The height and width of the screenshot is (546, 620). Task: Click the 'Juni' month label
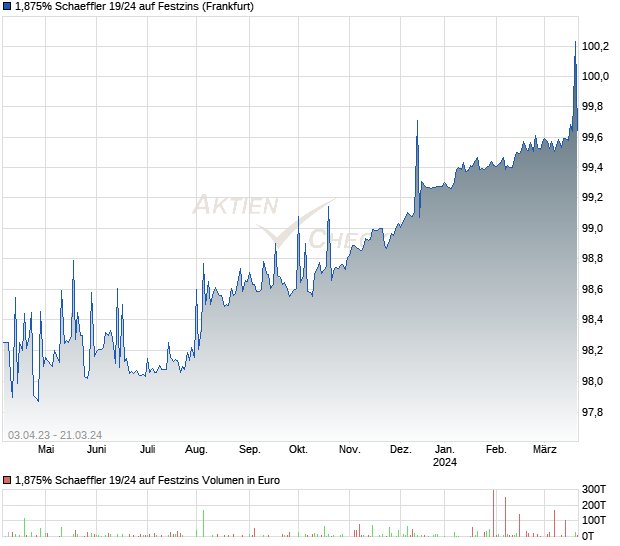click(x=96, y=449)
